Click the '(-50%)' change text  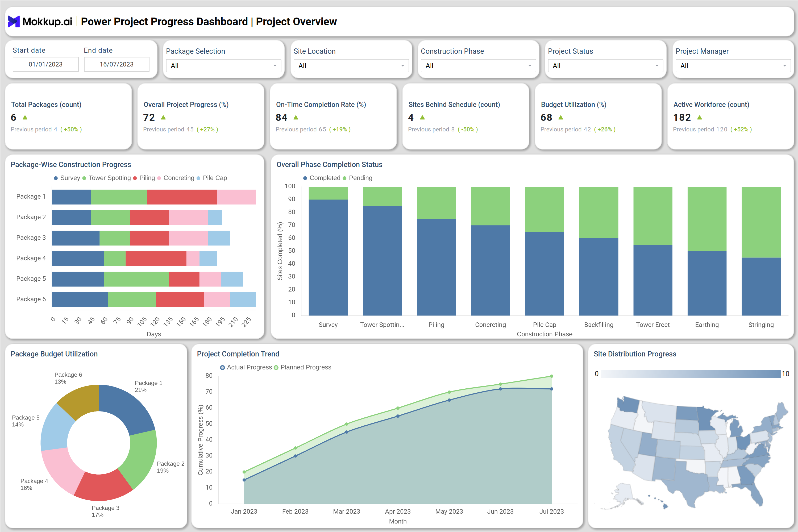click(468, 129)
